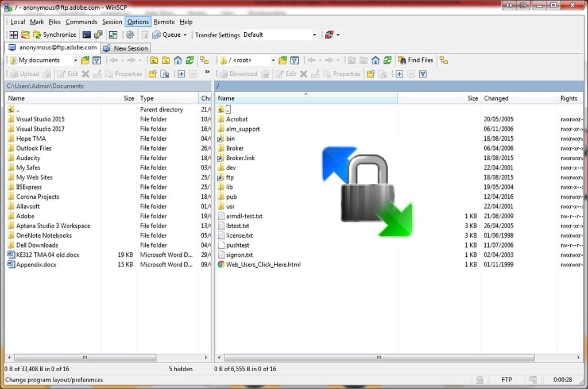Click the Queue toolbar icon
The image size is (588, 389).
click(x=156, y=35)
